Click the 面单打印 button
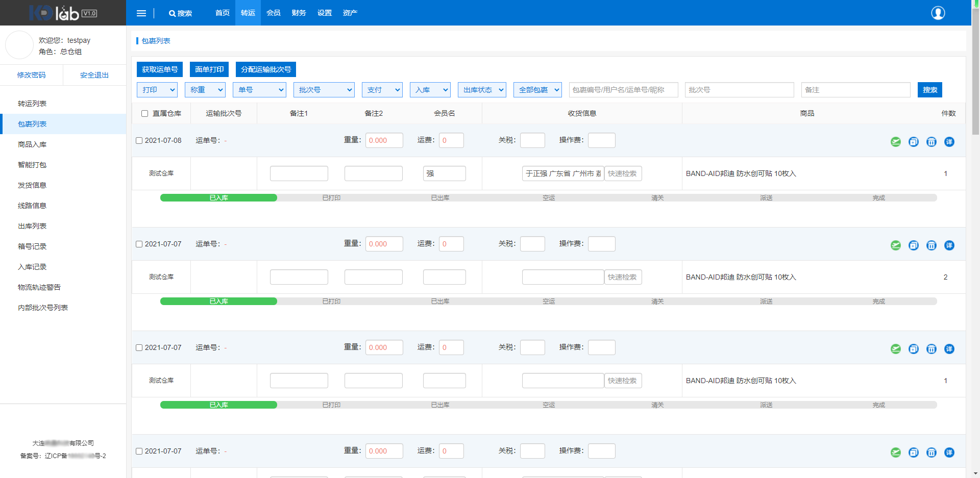Screen dimensions: 980x478 pos(209,69)
